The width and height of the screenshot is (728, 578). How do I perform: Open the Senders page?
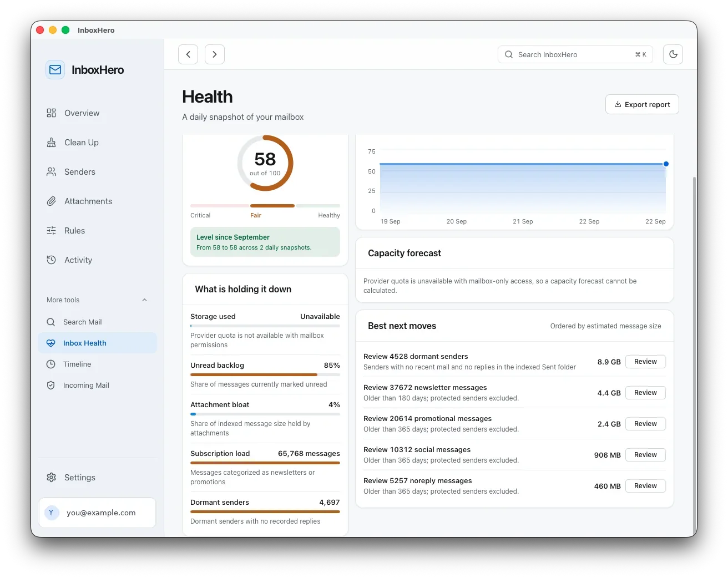coord(98,172)
